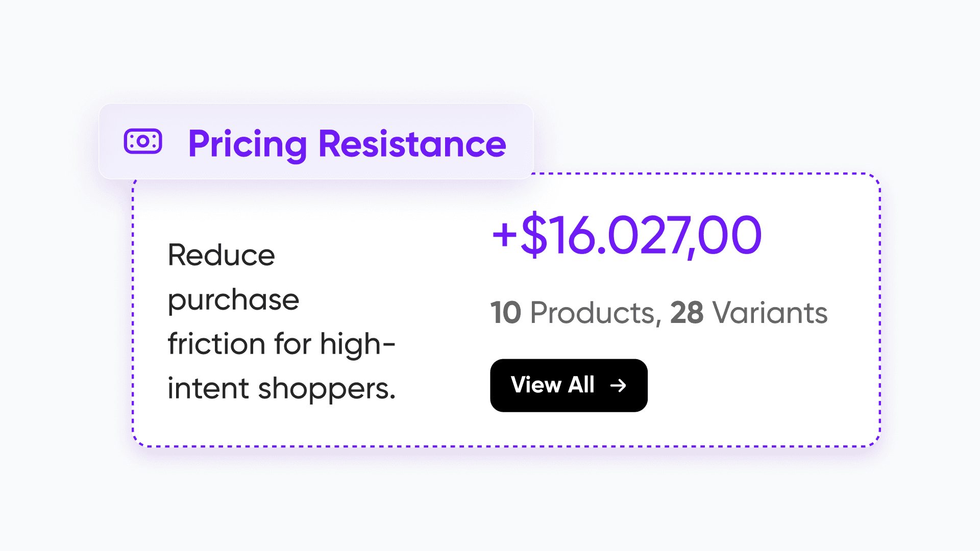This screenshot has width=980, height=551.
Task: Click the plus sign before the amount
Action: [504, 236]
